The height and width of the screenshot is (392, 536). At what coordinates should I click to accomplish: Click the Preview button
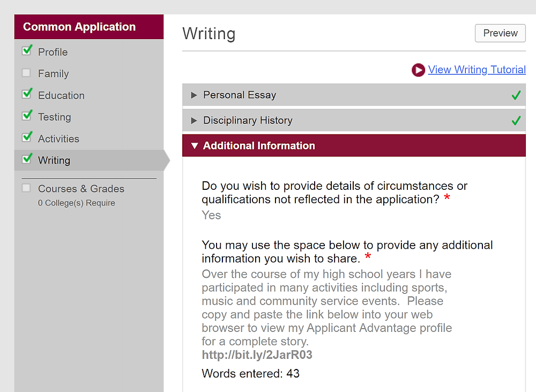pyautogui.click(x=500, y=33)
